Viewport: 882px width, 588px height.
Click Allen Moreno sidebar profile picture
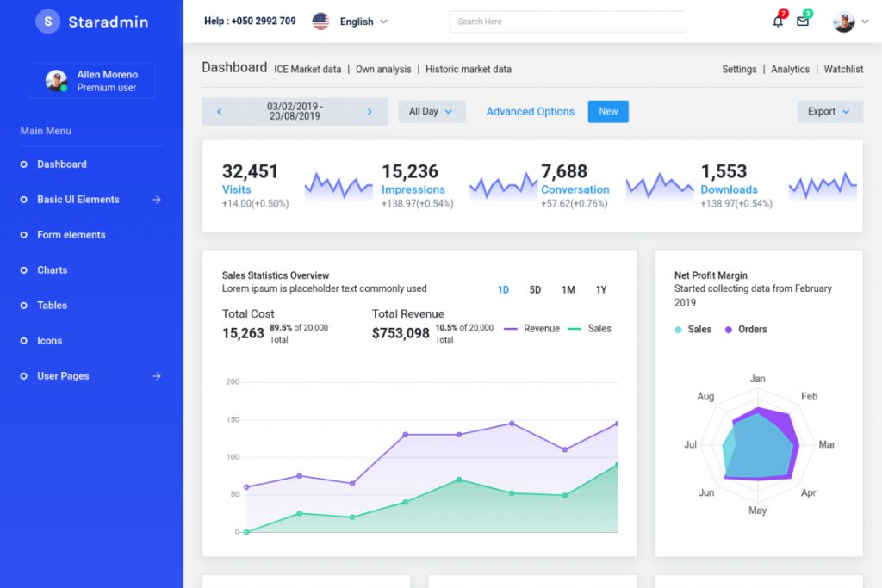tap(56, 80)
